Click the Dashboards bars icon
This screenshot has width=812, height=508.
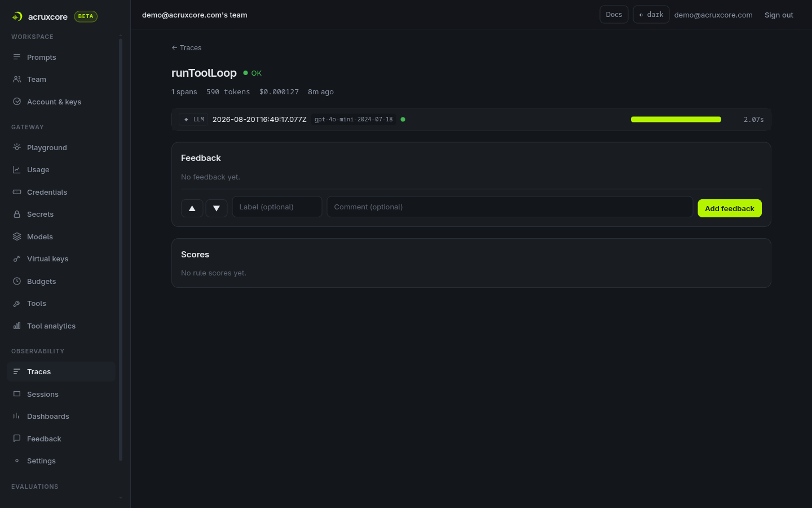point(17,416)
